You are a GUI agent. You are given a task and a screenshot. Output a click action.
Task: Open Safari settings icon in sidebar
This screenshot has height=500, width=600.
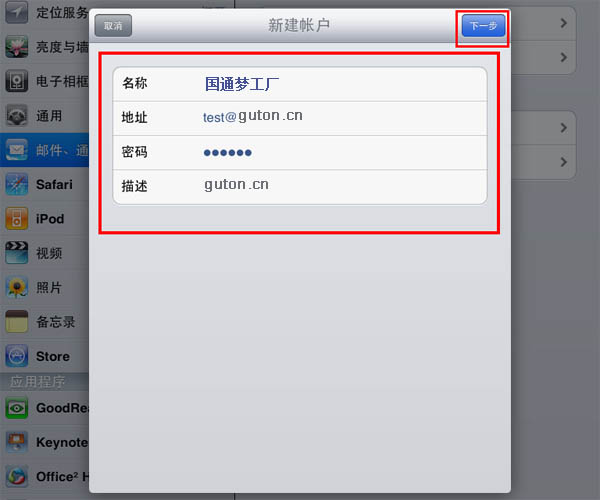pyautogui.click(x=16, y=184)
